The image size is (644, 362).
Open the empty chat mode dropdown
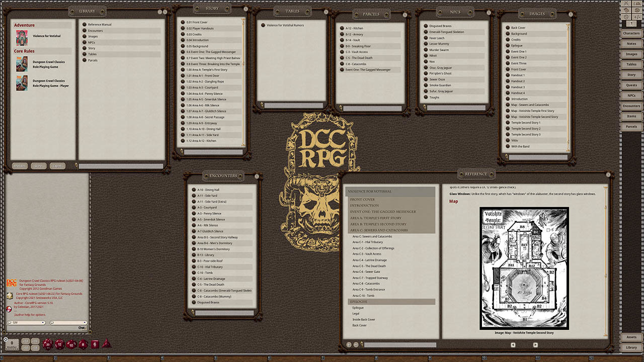(68, 323)
